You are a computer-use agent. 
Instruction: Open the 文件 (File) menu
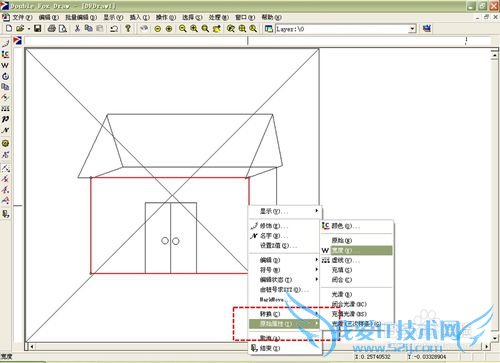click(x=22, y=17)
